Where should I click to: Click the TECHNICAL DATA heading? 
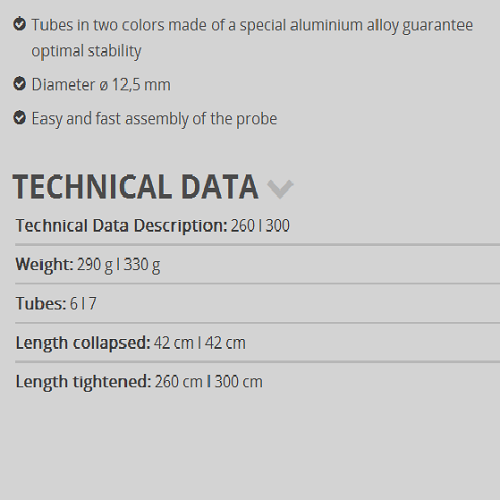(x=136, y=187)
